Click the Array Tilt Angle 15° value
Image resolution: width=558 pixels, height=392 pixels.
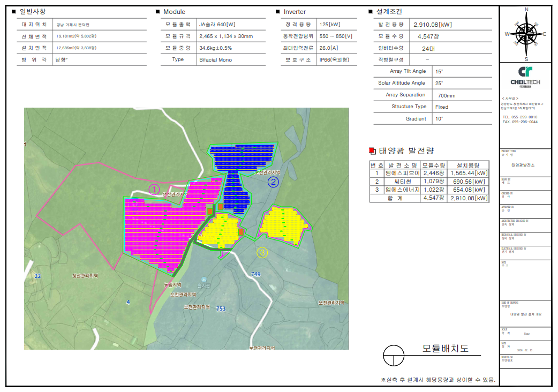coord(439,71)
